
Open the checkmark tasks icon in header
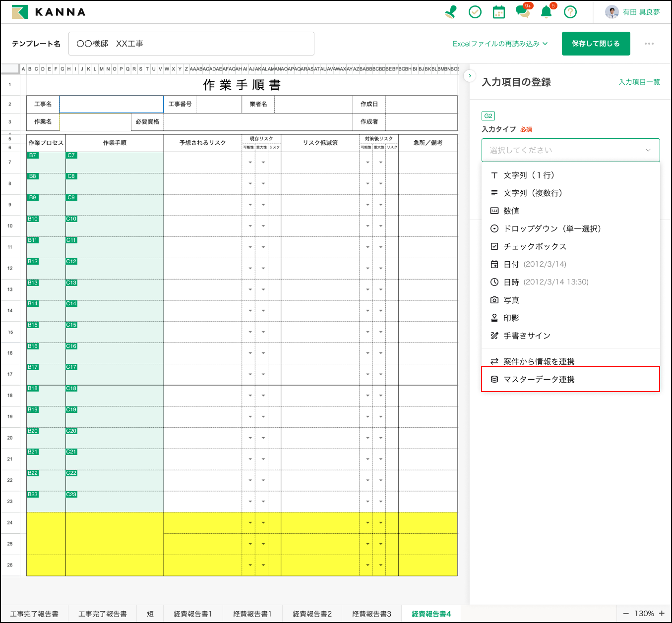pyautogui.click(x=475, y=12)
